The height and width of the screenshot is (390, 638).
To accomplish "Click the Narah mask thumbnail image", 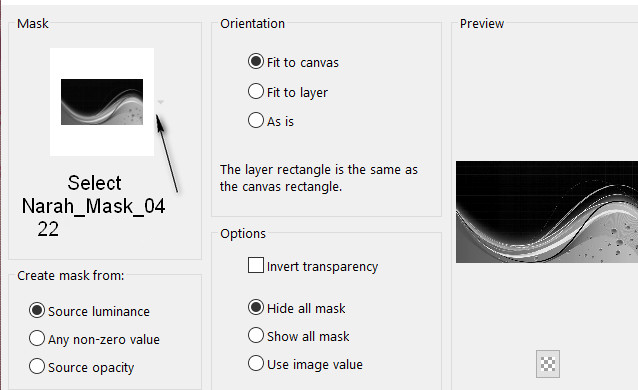I will pyautogui.click(x=102, y=102).
